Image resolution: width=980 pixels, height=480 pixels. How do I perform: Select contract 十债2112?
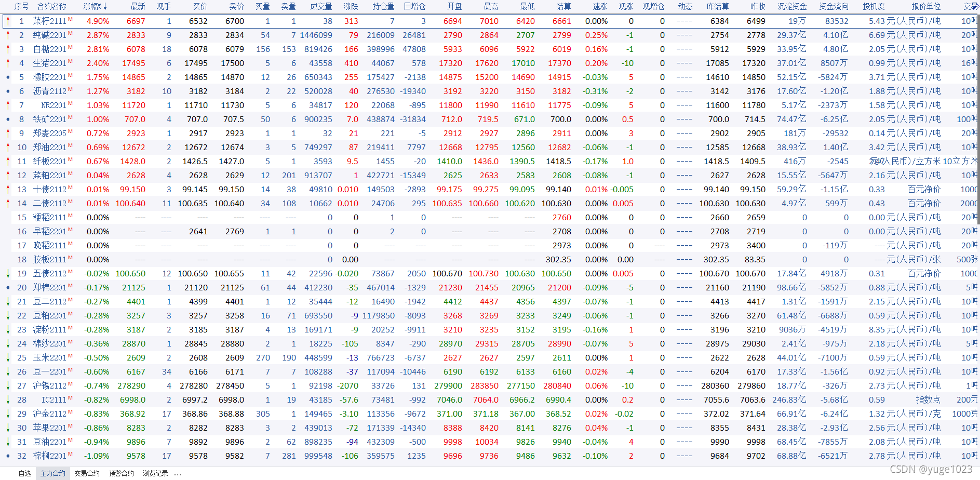point(50,190)
